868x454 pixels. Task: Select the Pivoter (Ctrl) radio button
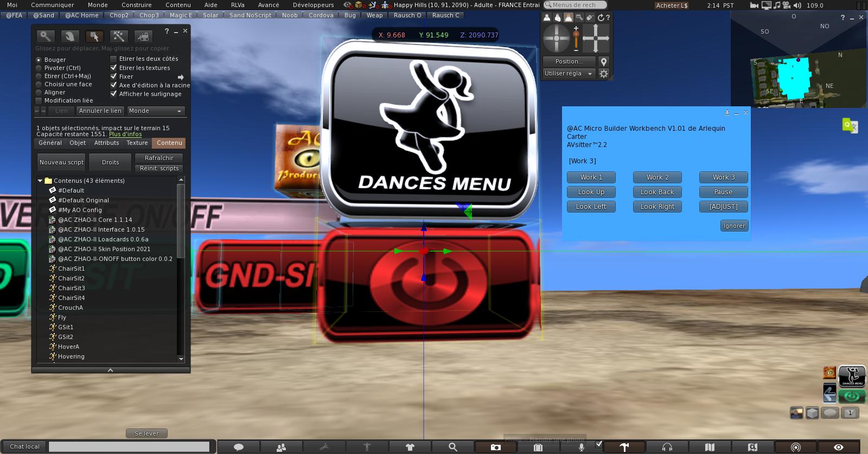pyautogui.click(x=39, y=68)
